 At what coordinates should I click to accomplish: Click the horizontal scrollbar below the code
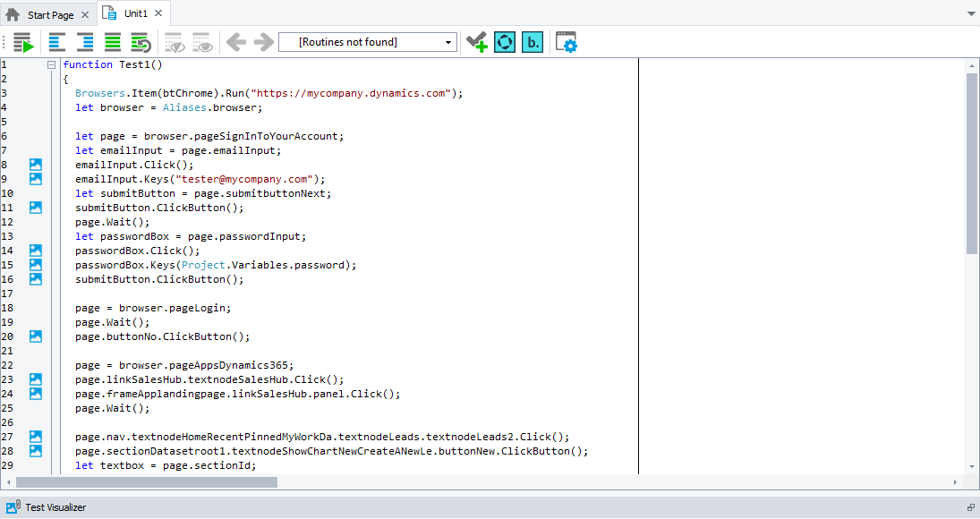click(x=143, y=481)
